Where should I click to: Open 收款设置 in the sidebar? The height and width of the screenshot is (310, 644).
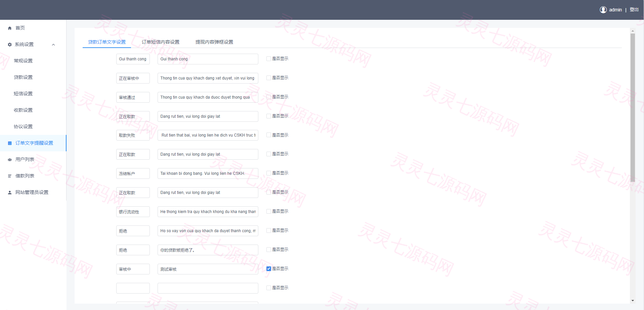click(x=23, y=110)
